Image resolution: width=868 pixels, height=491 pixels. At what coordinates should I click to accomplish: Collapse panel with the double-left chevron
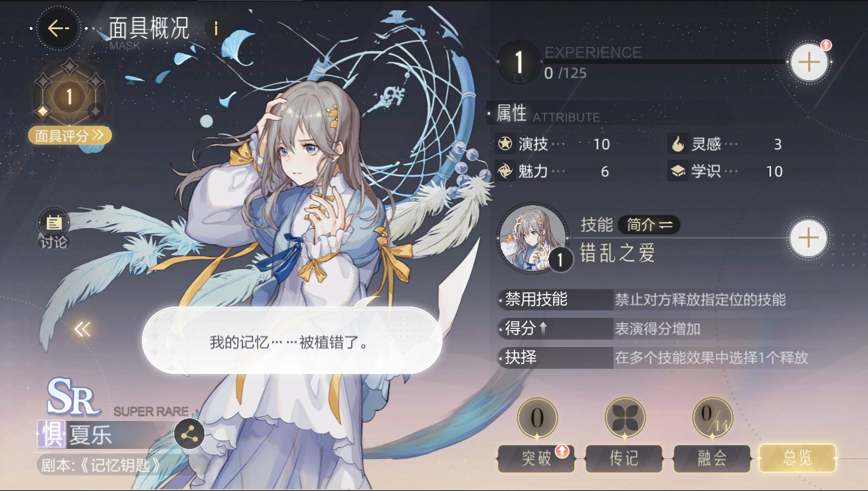(82, 329)
